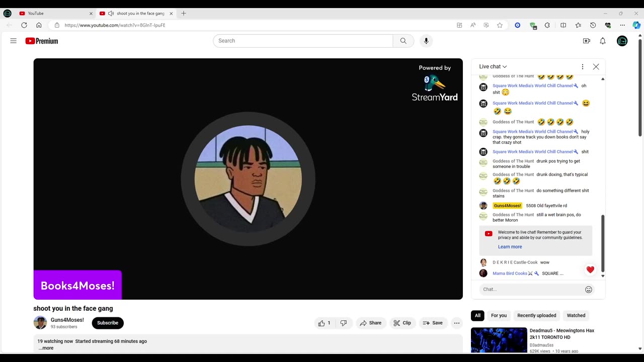Click the 93 subscribers text

(64, 327)
